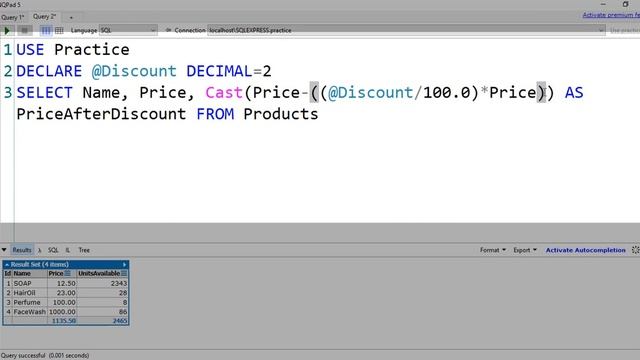Switch results to rich text view icon
This screenshot has width=640, height=360.
coord(46,30)
